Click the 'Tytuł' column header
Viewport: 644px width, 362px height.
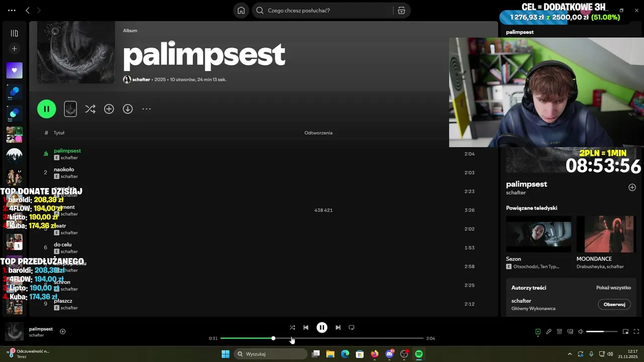(x=59, y=133)
